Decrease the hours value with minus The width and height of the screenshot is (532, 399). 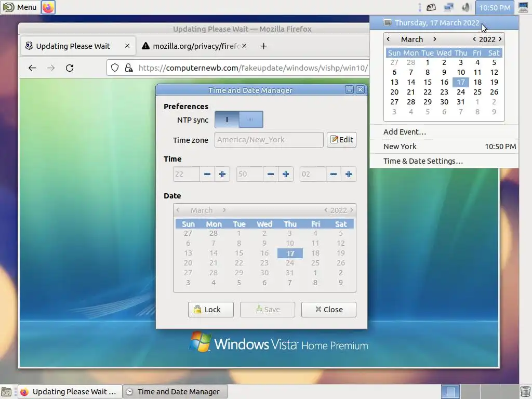(x=207, y=174)
